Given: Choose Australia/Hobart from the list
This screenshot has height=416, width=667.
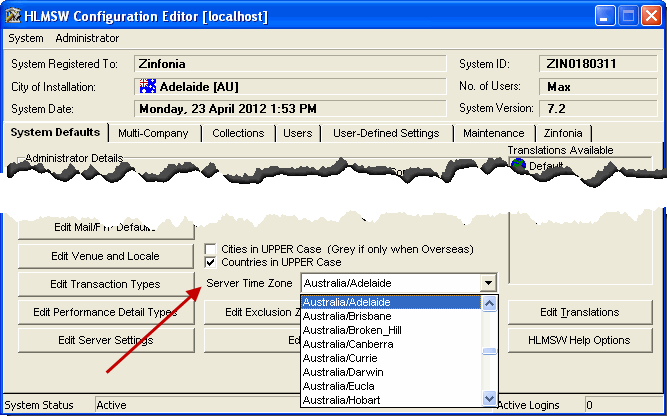Looking at the screenshot, I should (391, 400).
